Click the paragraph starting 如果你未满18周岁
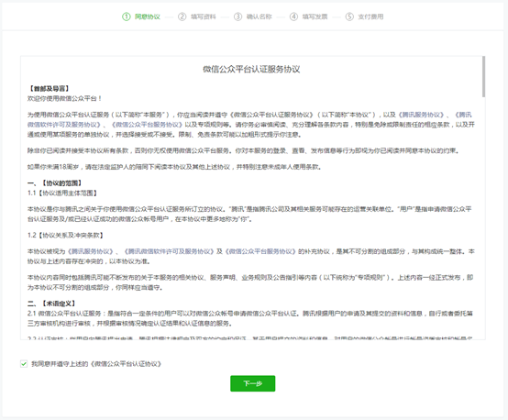 click(174, 167)
